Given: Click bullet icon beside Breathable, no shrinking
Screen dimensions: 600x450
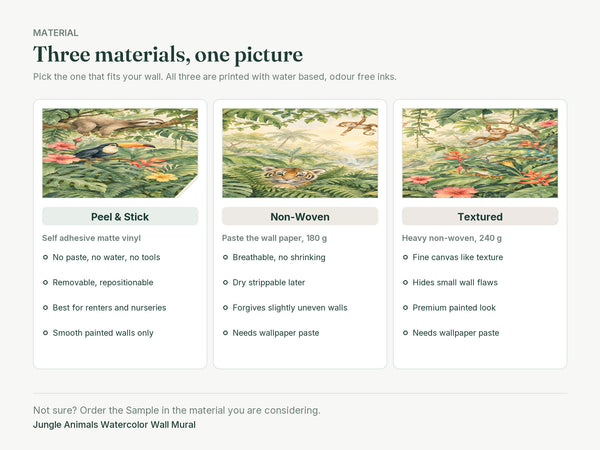Looking at the screenshot, I should coord(225,258).
